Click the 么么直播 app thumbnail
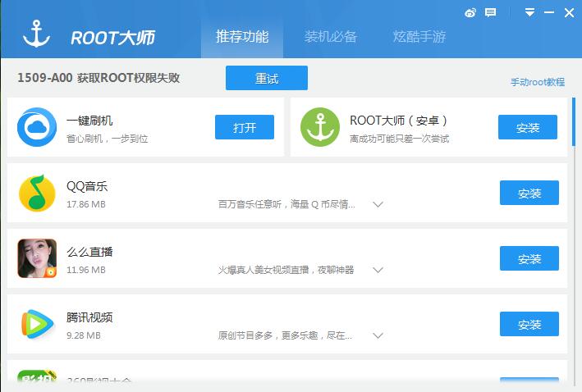The height and width of the screenshot is (392, 582). point(37,258)
